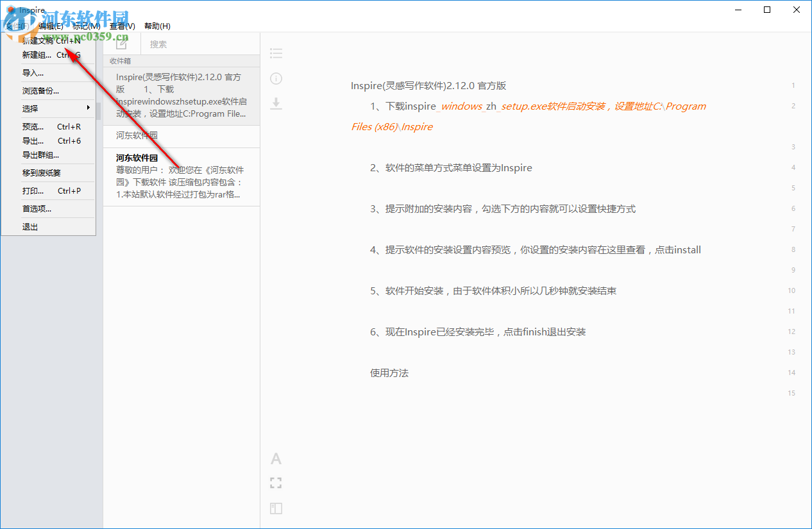Open the 编辑(E) menu

pyautogui.click(x=51, y=26)
